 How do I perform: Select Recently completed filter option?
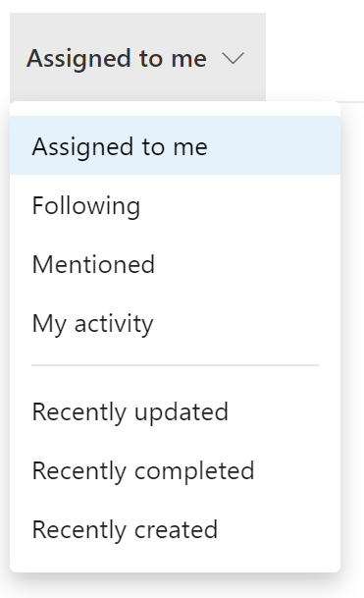pyautogui.click(x=175, y=470)
